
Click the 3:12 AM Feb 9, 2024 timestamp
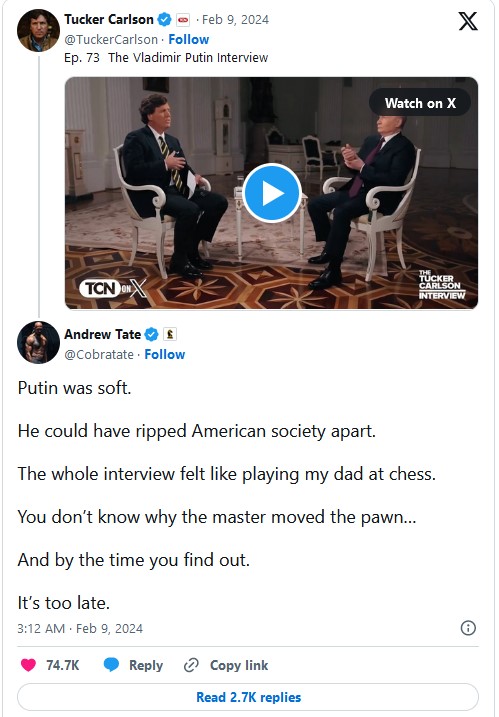(x=80, y=629)
